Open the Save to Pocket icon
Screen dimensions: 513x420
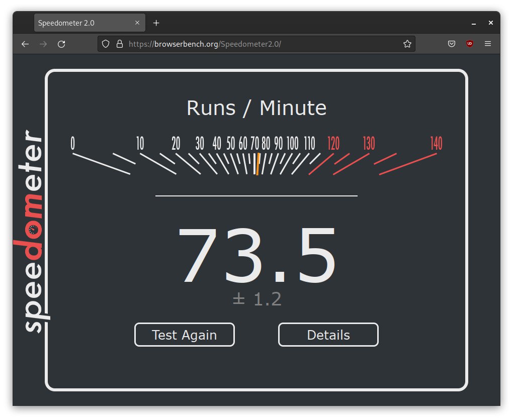pyautogui.click(x=452, y=44)
